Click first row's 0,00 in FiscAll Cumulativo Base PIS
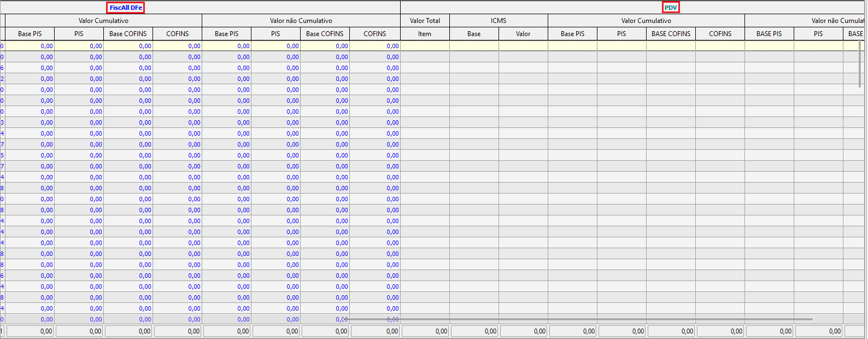Screen dimensions: 868x339 coord(30,46)
